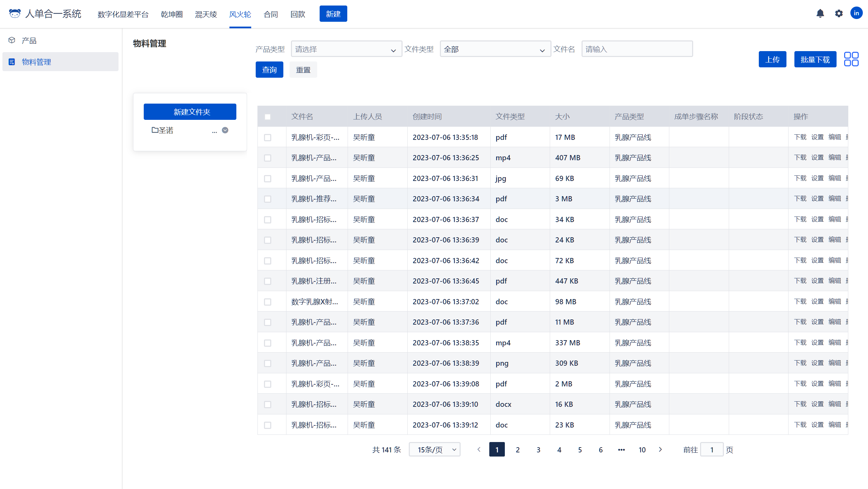Open the 产品类型 dropdown
Viewport: 868px width, 489px height.
coord(346,49)
